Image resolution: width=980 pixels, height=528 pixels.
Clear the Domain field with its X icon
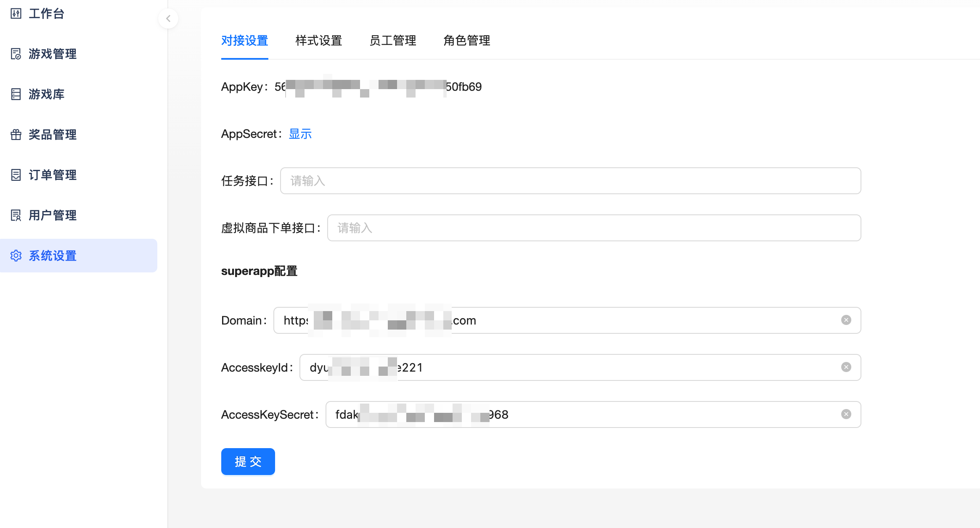click(x=846, y=320)
